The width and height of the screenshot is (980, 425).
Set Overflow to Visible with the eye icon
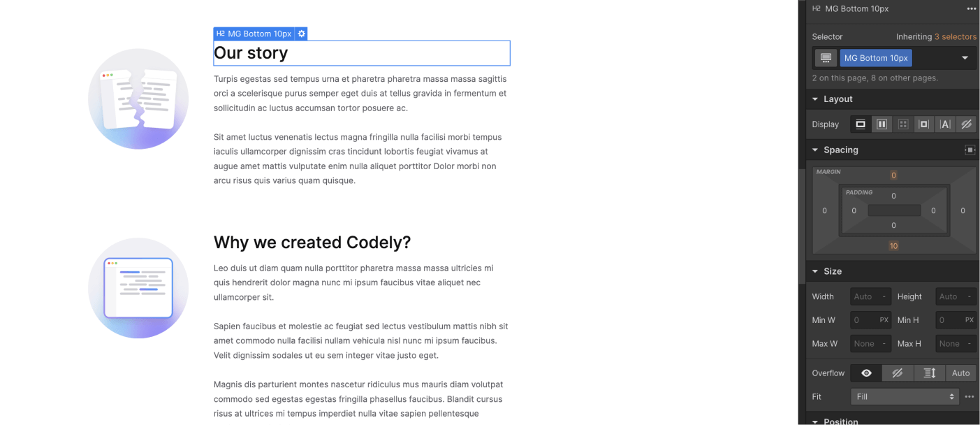point(866,373)
